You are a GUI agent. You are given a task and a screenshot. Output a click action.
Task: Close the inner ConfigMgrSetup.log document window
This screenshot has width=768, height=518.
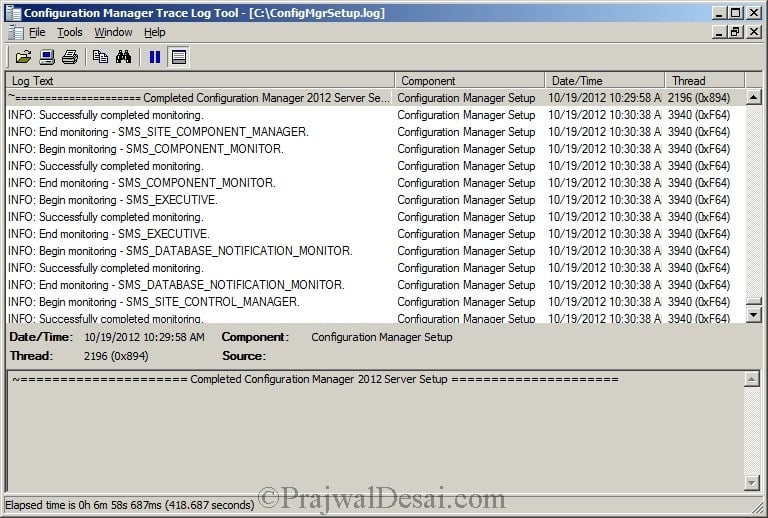click(753, 32)
